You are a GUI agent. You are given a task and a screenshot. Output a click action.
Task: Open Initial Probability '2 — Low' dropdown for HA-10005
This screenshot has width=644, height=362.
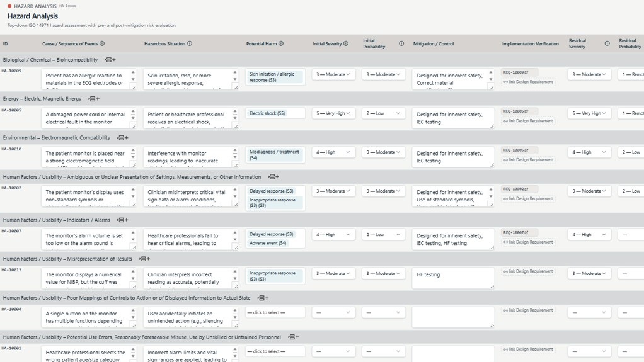click(x=383, y=113)
